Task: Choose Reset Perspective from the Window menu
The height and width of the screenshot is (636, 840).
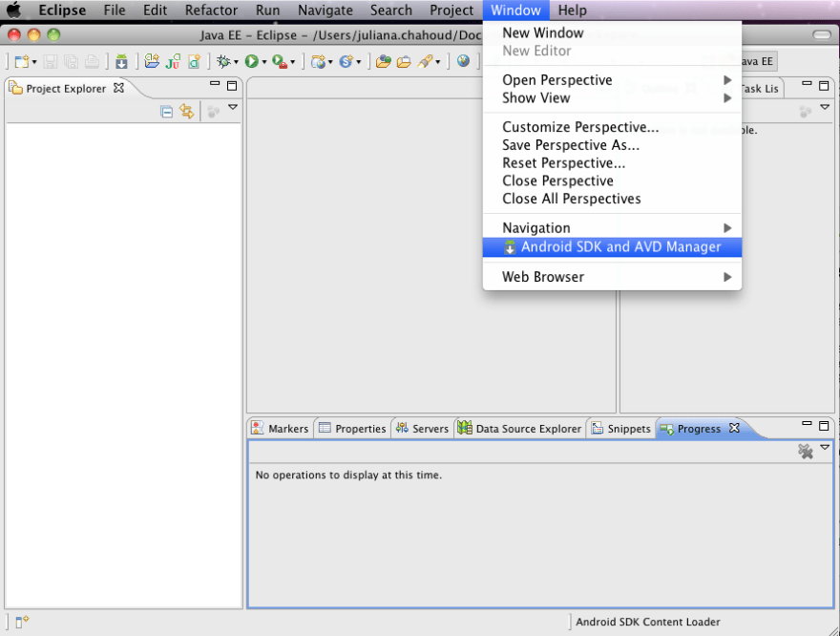Action: (x=563, y=163)
